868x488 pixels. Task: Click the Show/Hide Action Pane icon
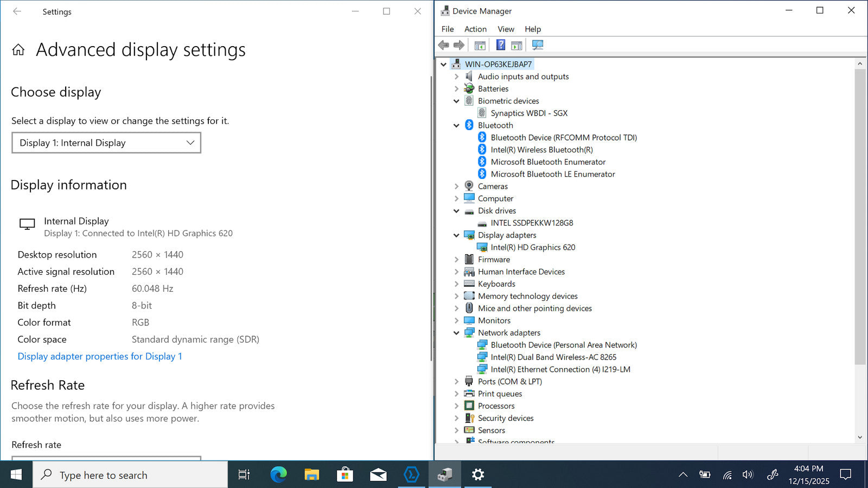(517, 45)
